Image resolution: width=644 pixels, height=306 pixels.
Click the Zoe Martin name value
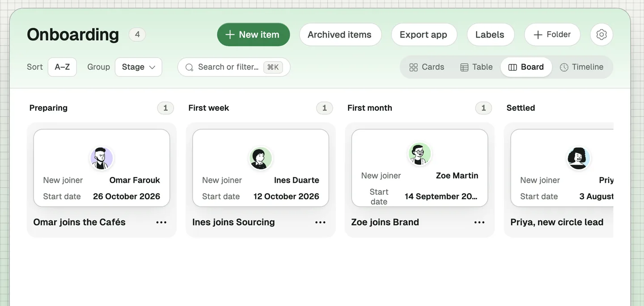(x=457, y=176)
